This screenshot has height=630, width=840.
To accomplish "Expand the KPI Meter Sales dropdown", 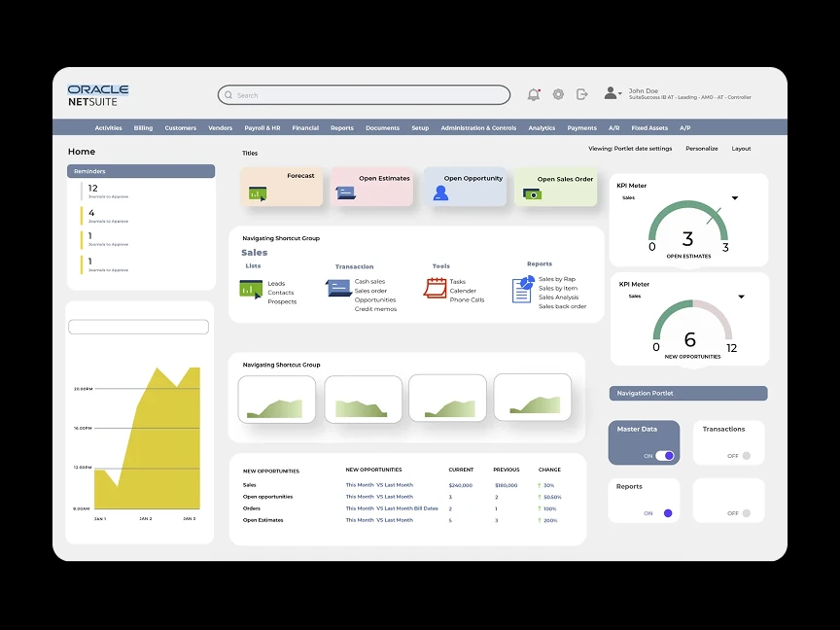I will (x=735, y=197).
